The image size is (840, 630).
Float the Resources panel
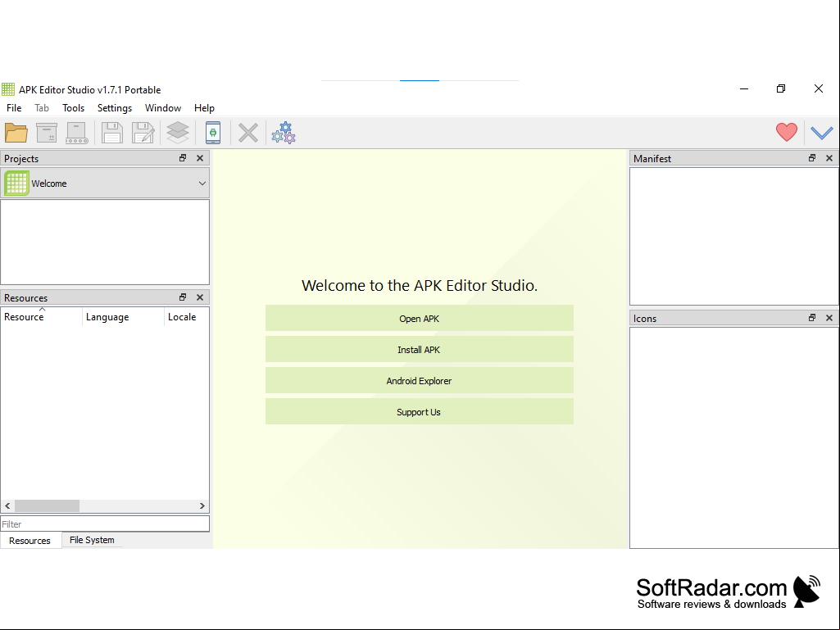(x=183, y=297)
